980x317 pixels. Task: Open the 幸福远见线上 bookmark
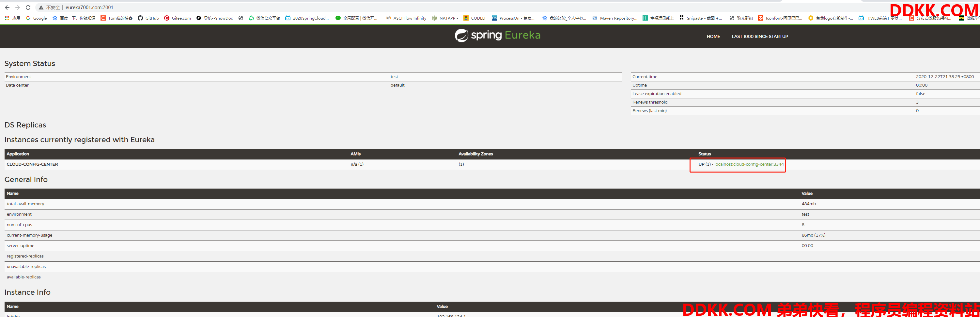(x=658, y=18)
